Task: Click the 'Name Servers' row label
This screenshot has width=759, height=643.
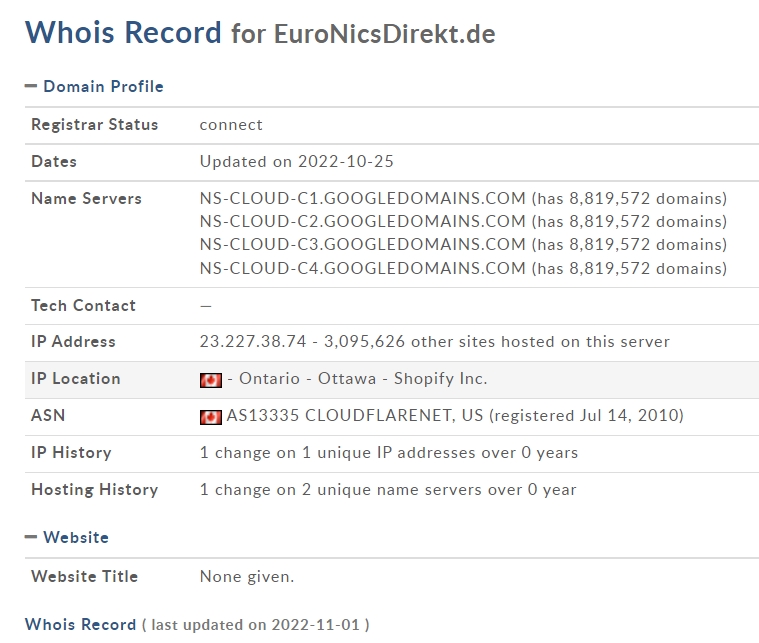Action: coord(87,198)
